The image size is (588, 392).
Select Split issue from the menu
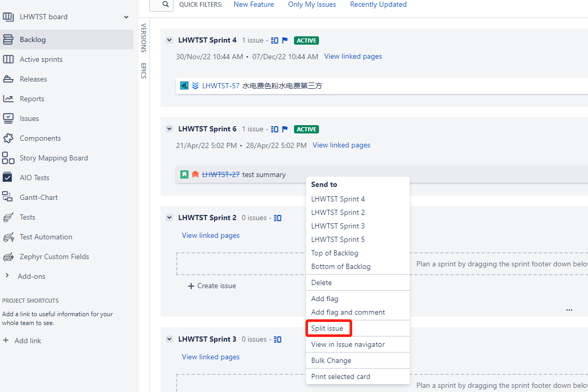click(328, 328)
